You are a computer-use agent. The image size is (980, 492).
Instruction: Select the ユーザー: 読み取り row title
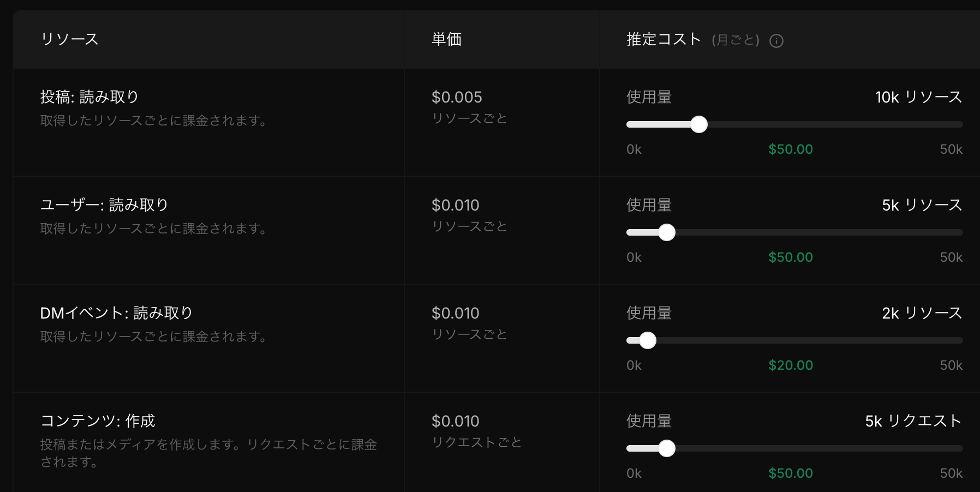pos(104,205)
